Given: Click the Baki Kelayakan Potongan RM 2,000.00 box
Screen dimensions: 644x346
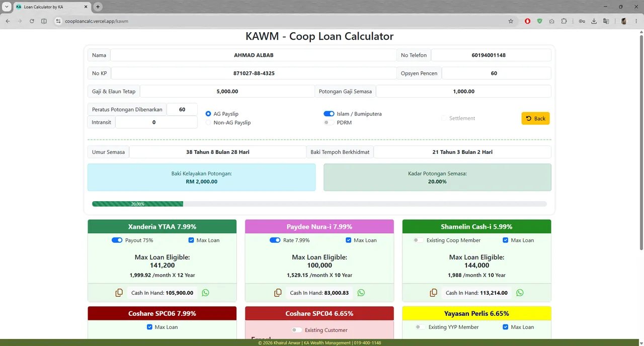Looking at the screenshot, I should coord(202,178).
